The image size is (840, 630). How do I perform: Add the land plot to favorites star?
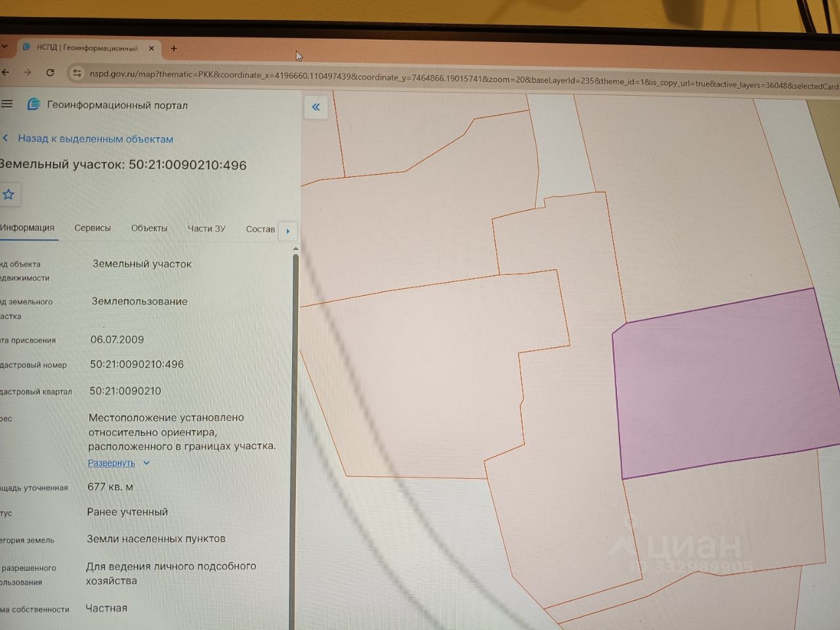[x=9, y=194]
